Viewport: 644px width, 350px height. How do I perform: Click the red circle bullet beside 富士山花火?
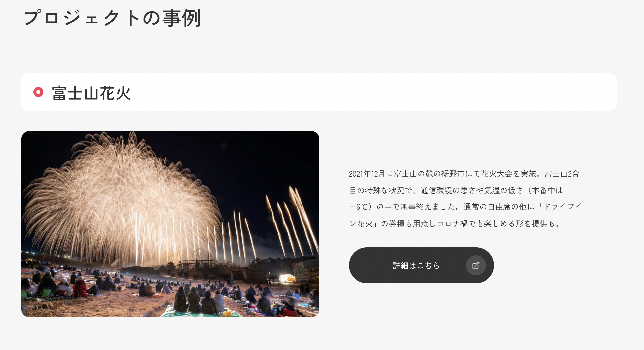pyautogui.click(x=38, y=92)
